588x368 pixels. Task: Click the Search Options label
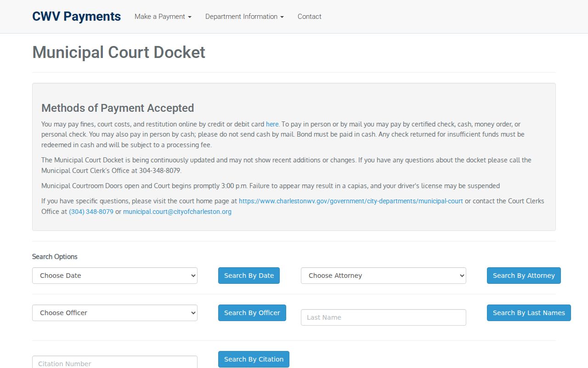(55, 257)
